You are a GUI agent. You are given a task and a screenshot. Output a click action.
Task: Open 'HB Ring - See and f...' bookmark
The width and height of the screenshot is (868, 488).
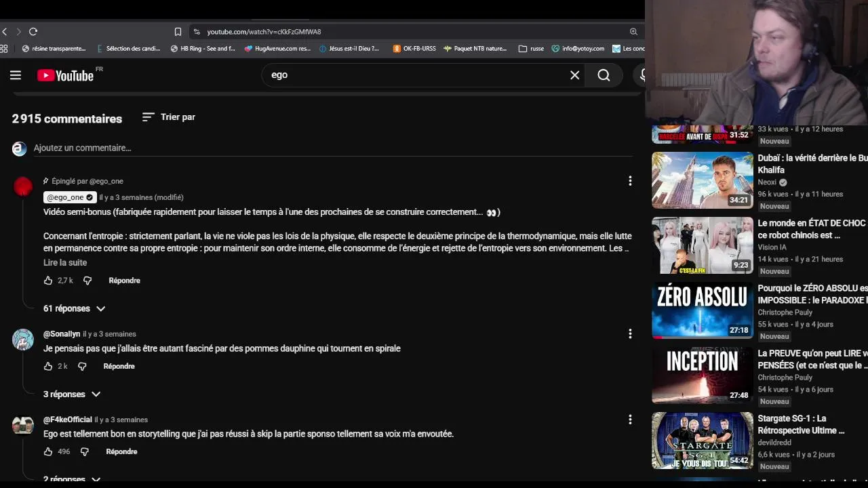tap(203, 49)
